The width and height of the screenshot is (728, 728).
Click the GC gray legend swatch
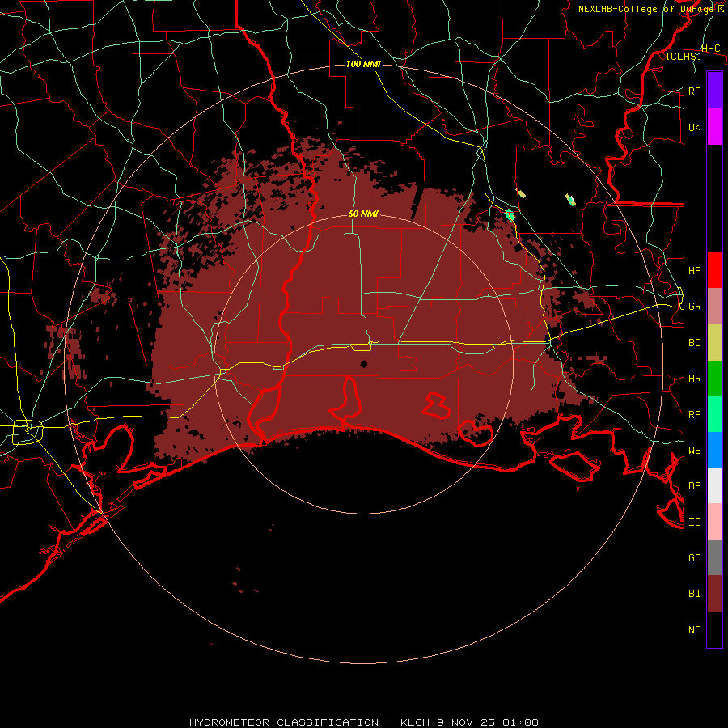pyautogui.click(x=714, y=557)
